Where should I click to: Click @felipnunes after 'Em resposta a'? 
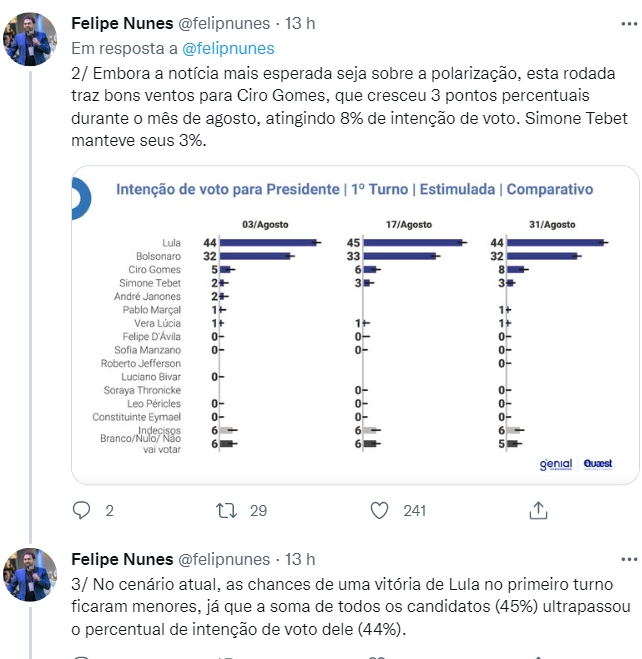coord(228,47)
